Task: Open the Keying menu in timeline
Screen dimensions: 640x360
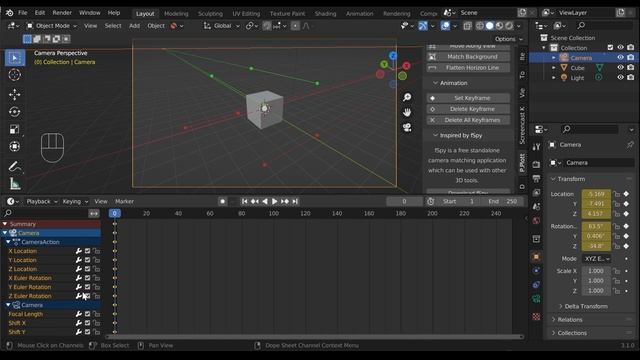Action: 75,201
